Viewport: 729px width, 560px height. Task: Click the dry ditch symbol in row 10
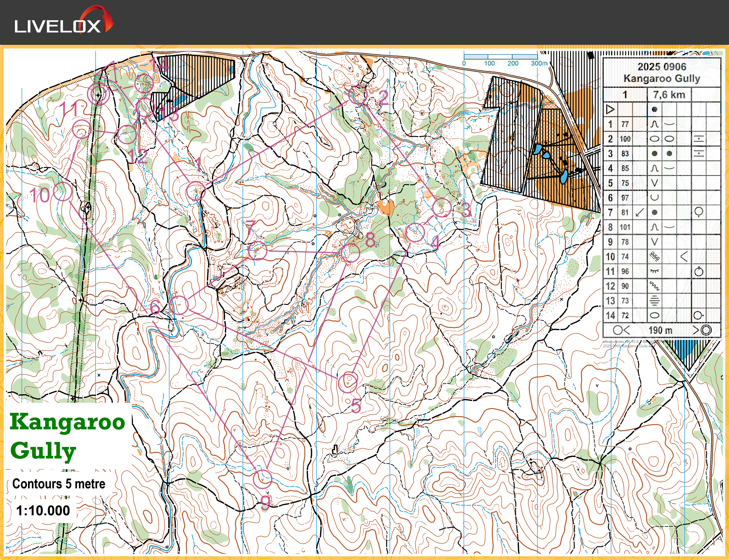pyautogui.click(x=654, y=257)
